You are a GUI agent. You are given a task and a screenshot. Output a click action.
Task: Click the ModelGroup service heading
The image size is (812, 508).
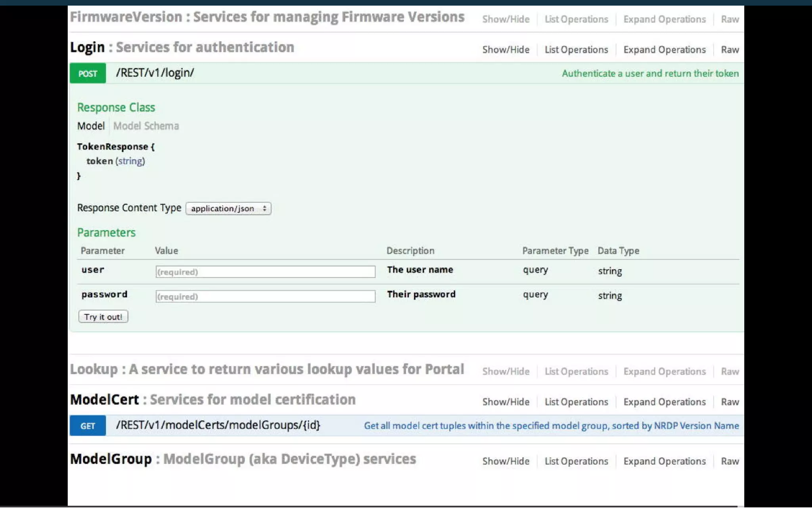[111, 459]
